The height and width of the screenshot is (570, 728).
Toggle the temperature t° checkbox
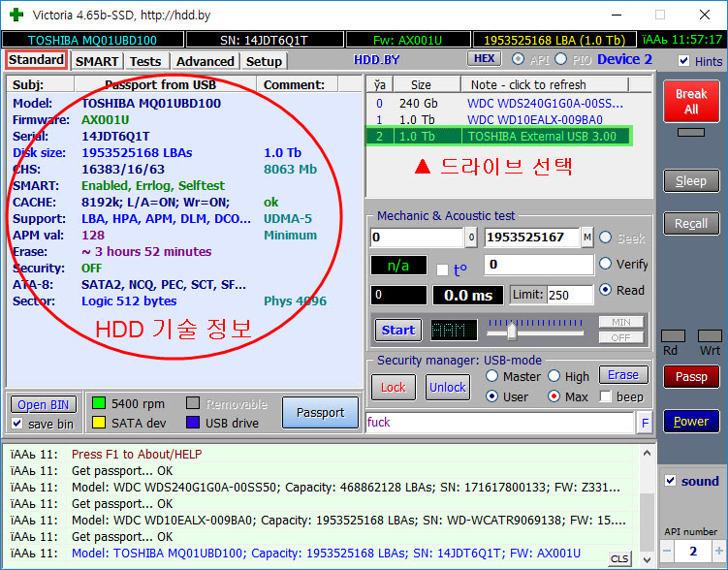coord(442,269)
